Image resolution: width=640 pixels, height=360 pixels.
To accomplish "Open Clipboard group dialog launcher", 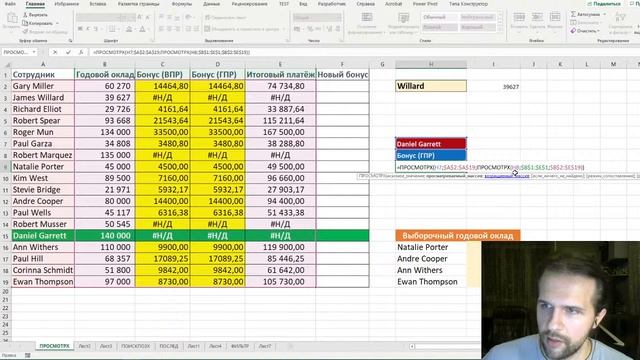I will 70,41.
